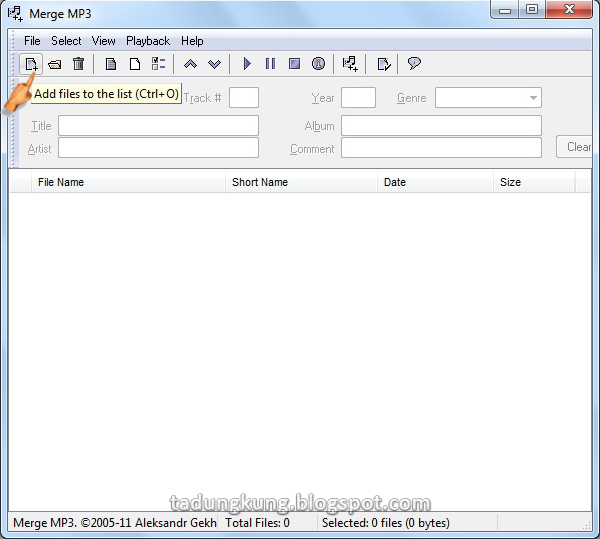Click the Add files to list icon
This screenshot has height=539, width=600.
tap(31, 64)
